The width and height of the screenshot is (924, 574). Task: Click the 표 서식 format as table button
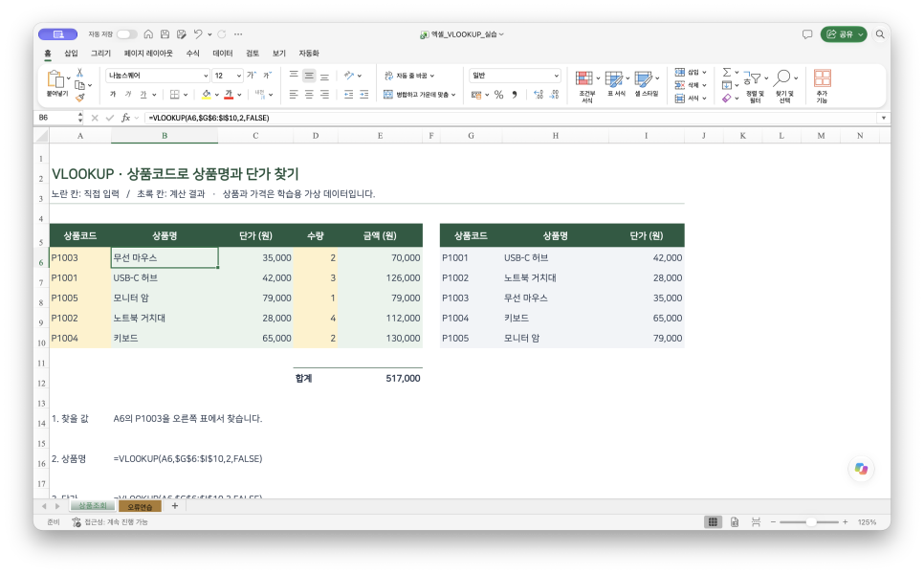pyautogui.click(x=616, y=86)
